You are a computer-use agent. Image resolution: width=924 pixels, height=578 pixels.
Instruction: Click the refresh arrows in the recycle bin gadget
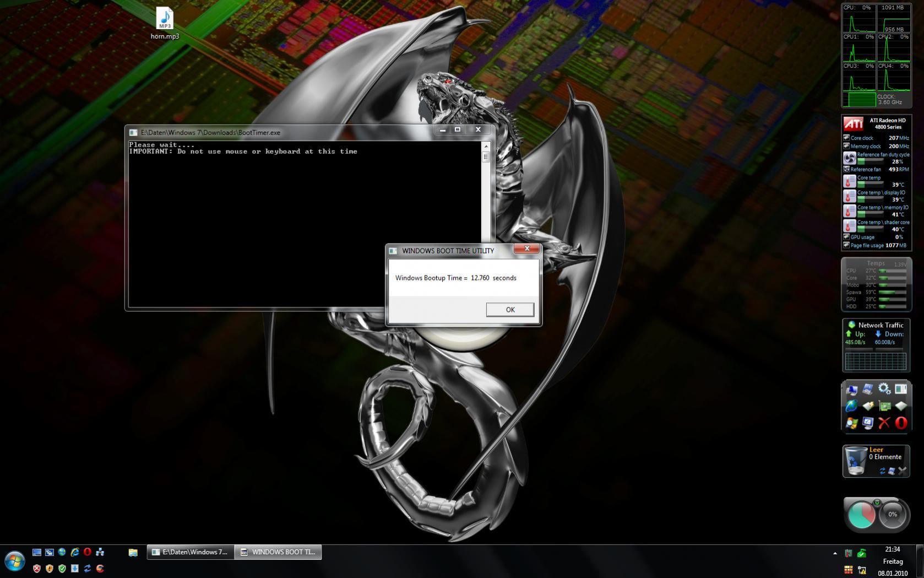pos(883,471)
